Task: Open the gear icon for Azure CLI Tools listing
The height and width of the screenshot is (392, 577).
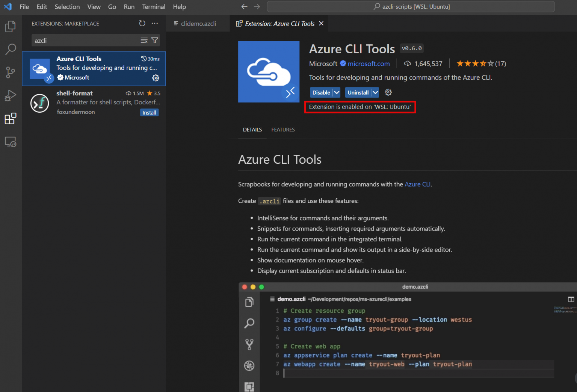Action: (156, 78)
